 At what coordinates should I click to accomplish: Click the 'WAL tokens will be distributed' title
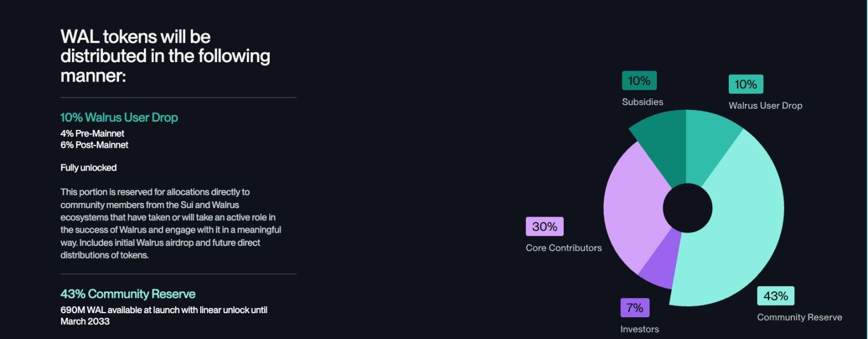165,56
